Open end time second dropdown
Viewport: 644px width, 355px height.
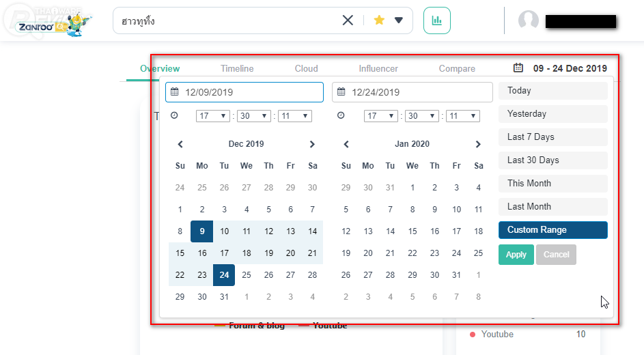click(x=463, y=116)
